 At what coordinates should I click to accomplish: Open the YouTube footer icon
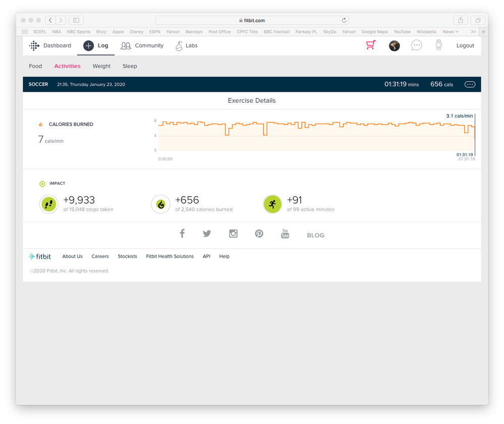285,233
